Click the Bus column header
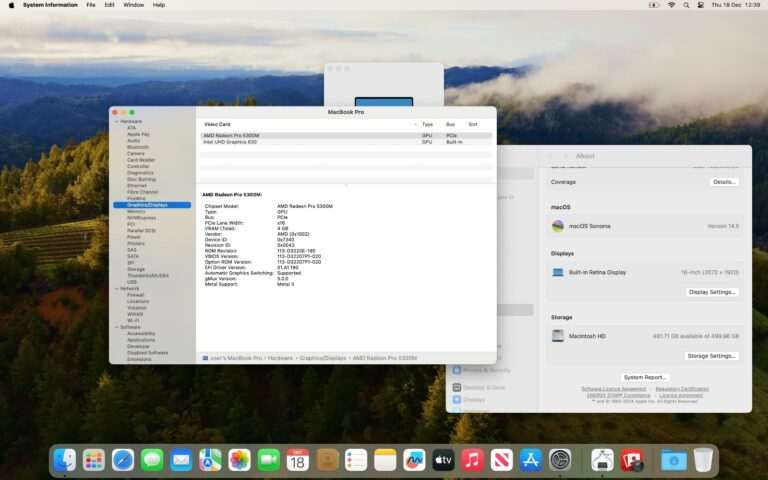The image size is (768, 480). coord(451,124)
